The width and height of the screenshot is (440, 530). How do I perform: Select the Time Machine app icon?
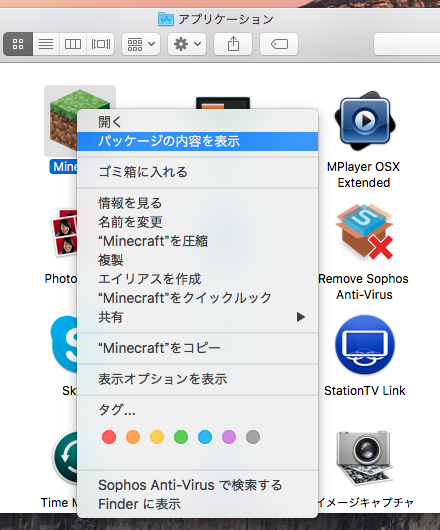65,457
